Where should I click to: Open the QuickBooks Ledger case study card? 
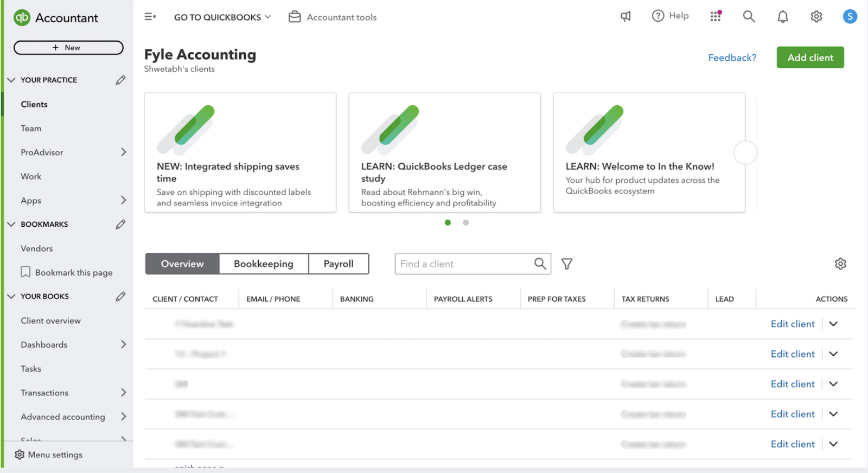445,152
